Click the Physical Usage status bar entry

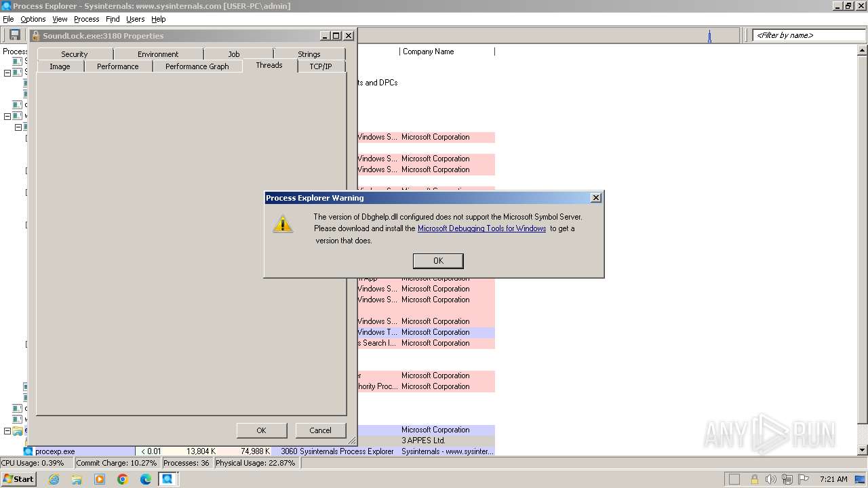click(x=256, y=463)
